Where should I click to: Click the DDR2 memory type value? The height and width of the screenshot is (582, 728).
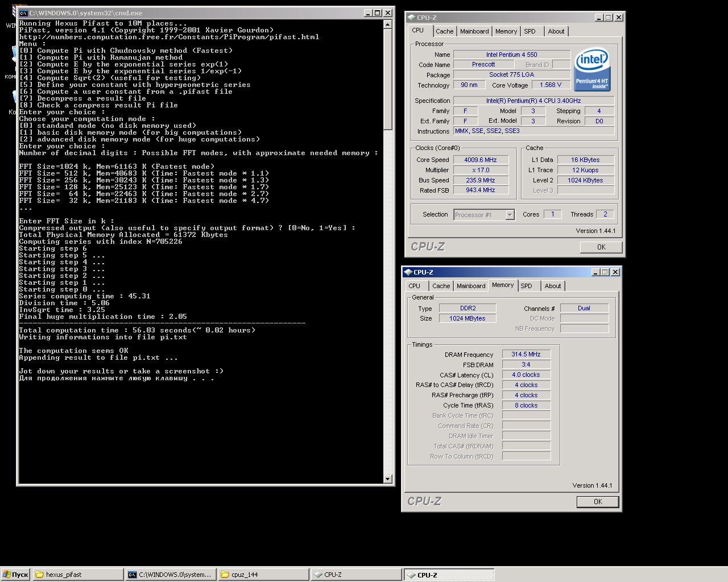click(x=468, y=309)
